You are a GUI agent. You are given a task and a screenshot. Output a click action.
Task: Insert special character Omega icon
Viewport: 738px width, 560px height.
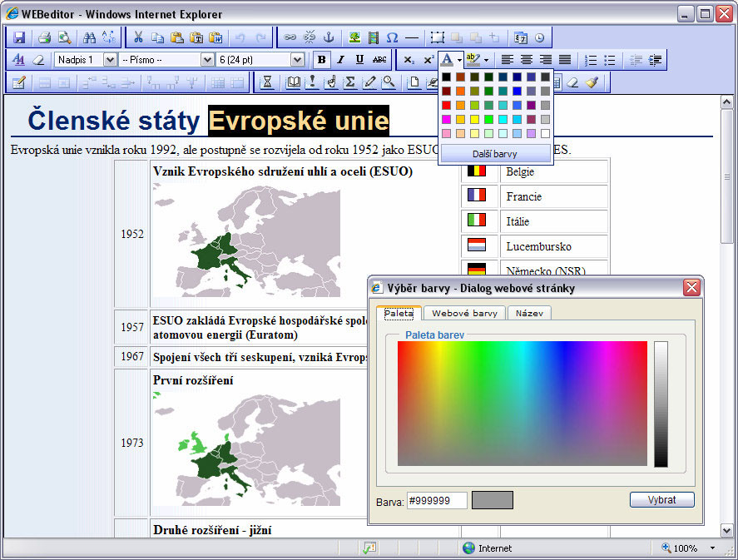pos(392,37)
